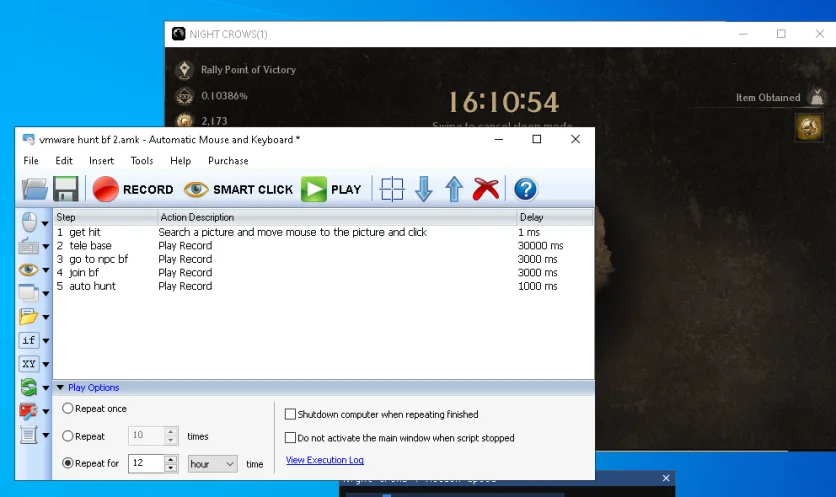Open the View Execution Log link

click(x=325, y=460)
